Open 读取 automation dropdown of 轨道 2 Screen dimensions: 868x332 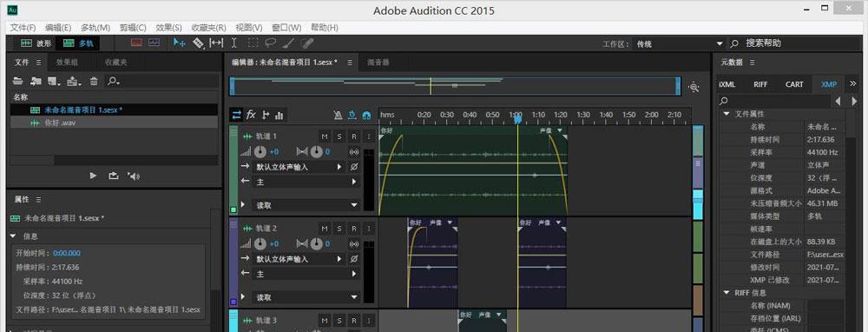click(306, 297)
